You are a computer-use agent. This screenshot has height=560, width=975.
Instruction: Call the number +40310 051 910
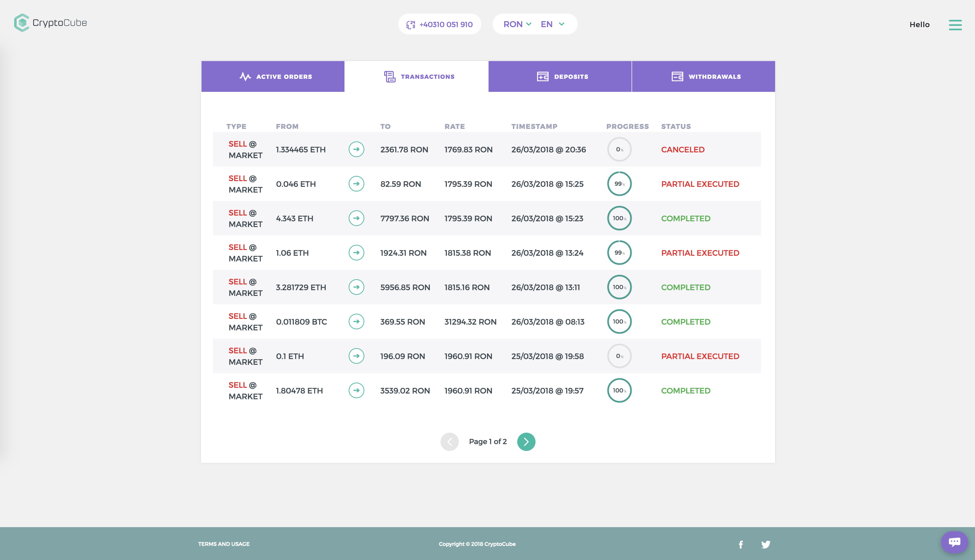click(446, 24)
